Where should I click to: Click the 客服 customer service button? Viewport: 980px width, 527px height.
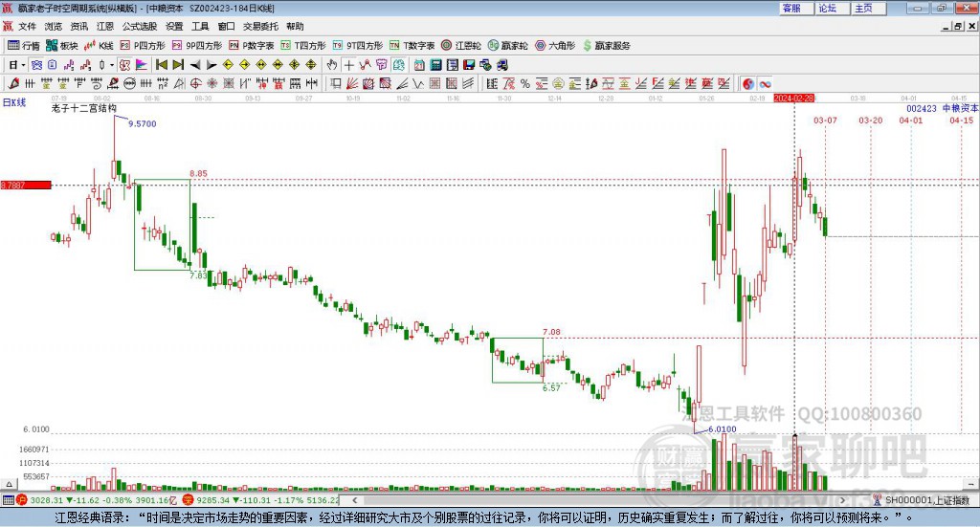coord(796,8)
